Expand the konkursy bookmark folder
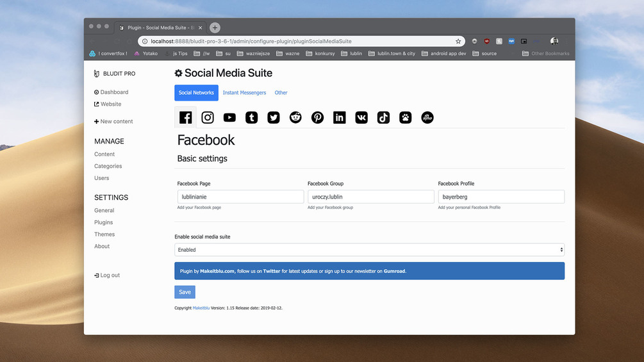 320,53
